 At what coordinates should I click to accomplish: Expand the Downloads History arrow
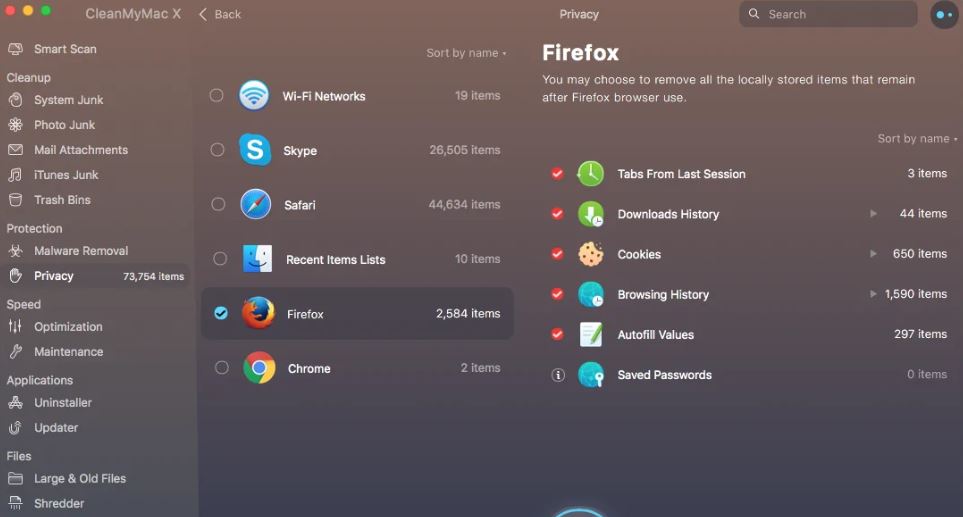click(x=873, y=214)
